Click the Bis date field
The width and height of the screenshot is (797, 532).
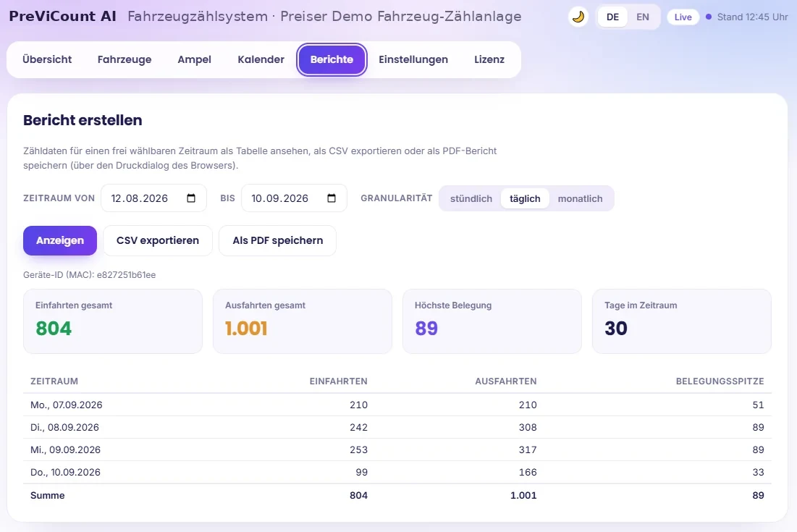tap(294, 198)
